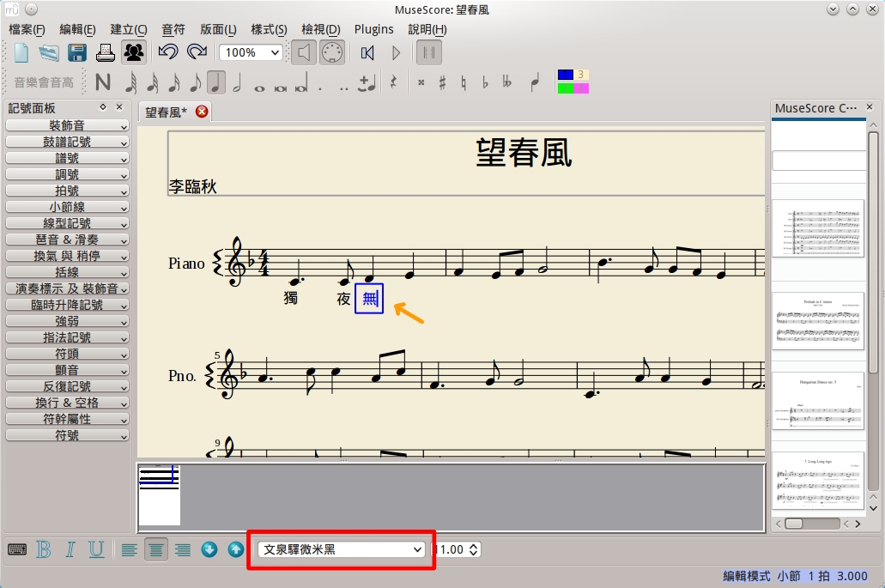885x588 pixels.
Task: Expand the 裝飾音 palette
Action: tap(67, 125)
